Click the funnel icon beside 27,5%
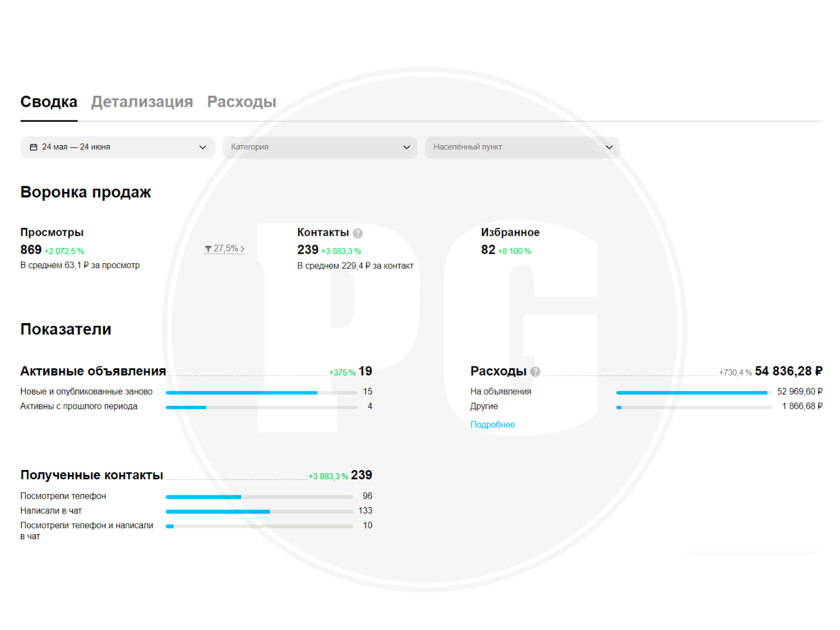The height and width of the screenshot is (630, 840). coord(208,249)
